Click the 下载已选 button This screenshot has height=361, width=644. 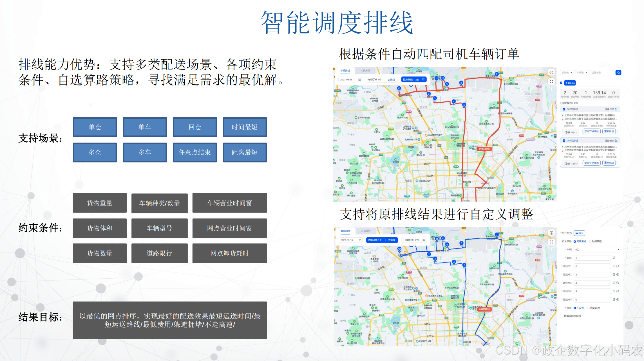pos(570,83)
